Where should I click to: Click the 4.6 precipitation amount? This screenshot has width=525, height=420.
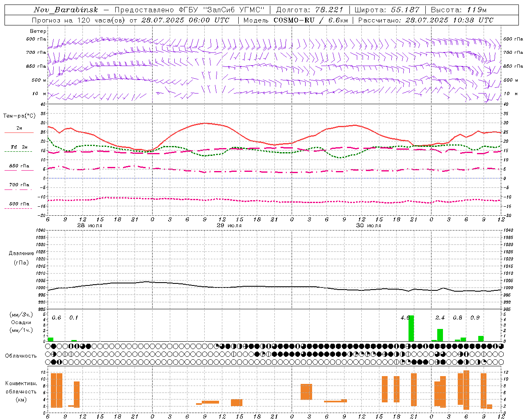405,318
